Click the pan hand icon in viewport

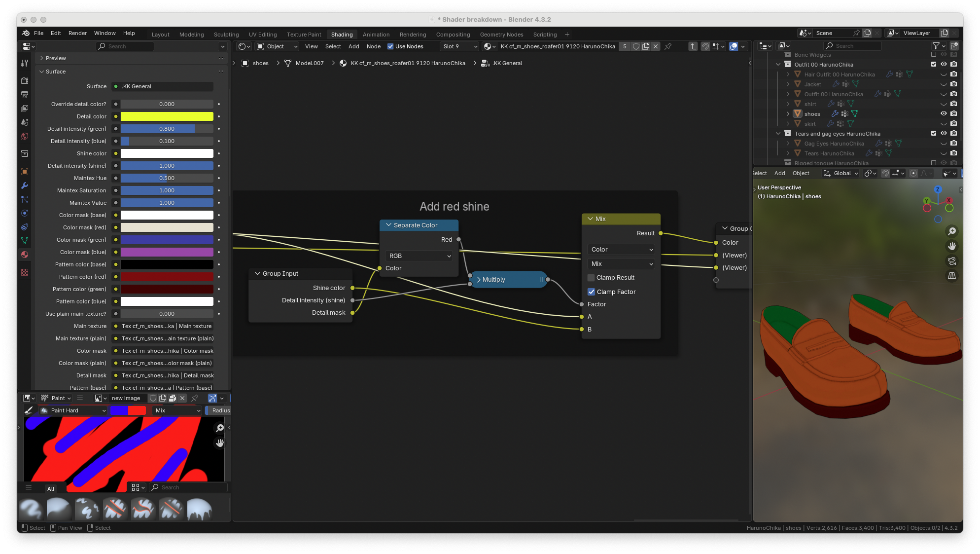point(952,246)
